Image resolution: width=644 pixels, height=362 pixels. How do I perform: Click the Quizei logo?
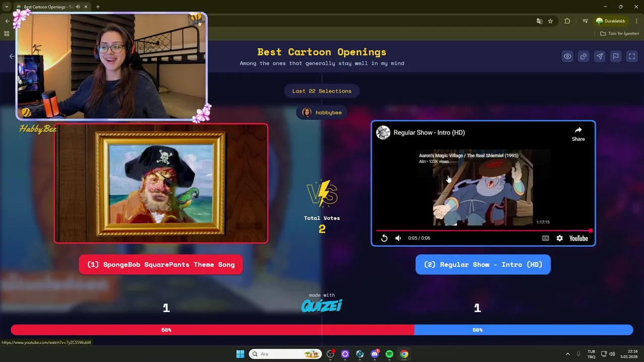pos(321,306)
